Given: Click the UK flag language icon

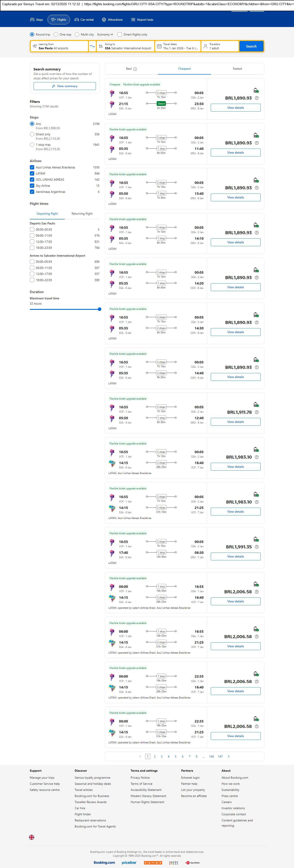Looking at the screenshot, I should pos(32,837).
